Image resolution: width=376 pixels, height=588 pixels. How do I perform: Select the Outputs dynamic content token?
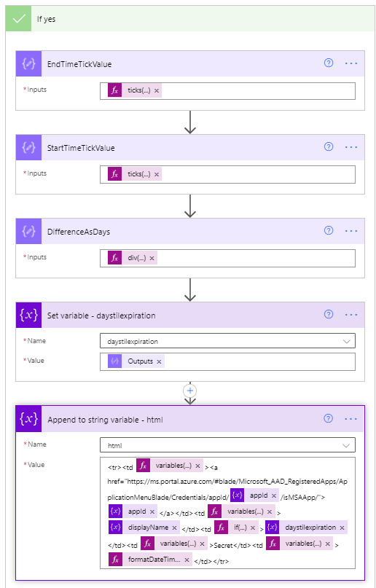pyautogui.click(x=136, y=361)
